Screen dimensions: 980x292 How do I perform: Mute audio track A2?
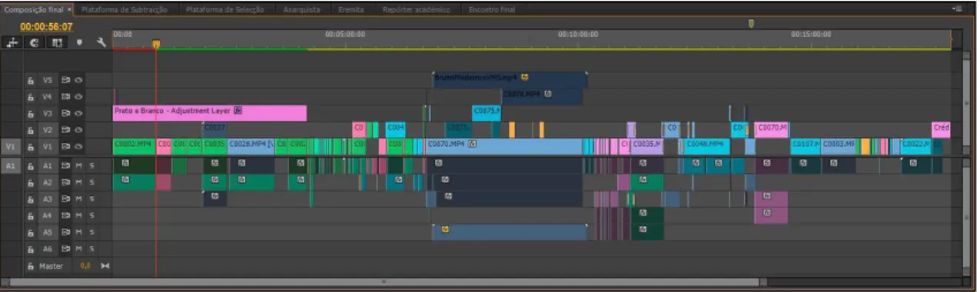78,182
